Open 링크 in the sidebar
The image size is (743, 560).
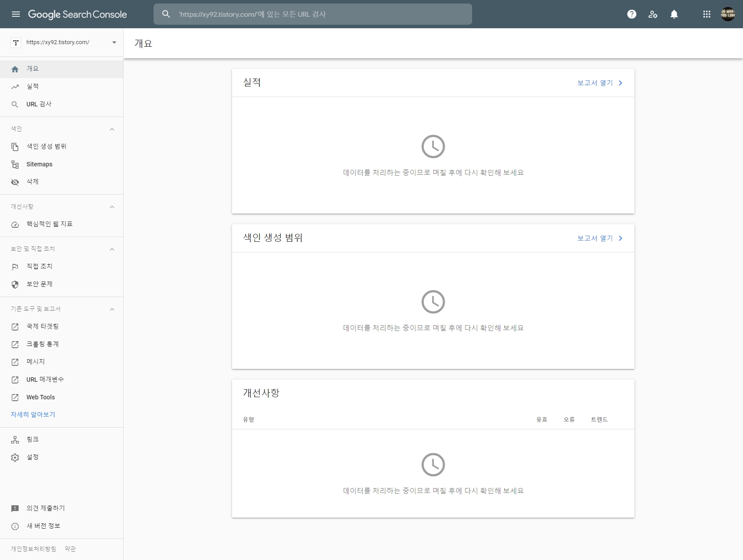tap(61, 440)
